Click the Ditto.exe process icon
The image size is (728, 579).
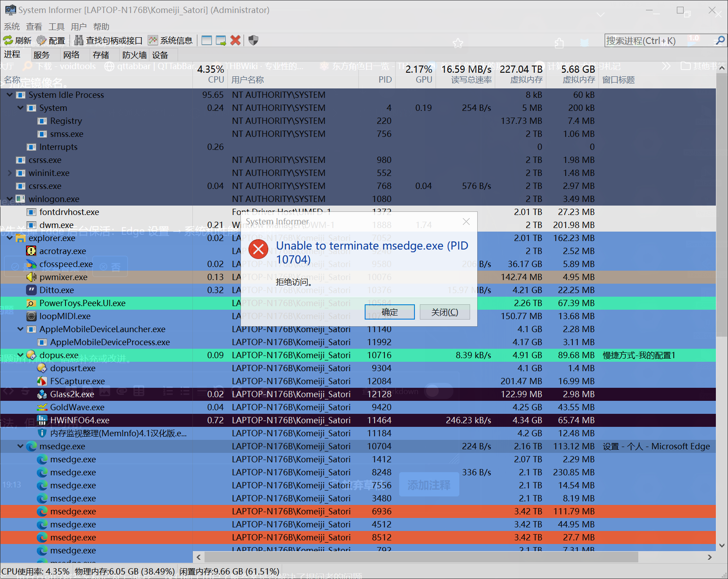click(31, 290)
